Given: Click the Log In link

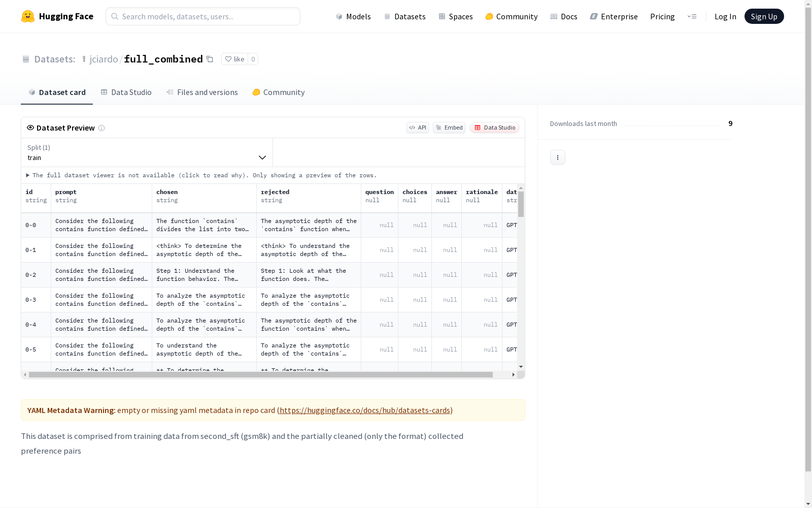Looking at the screenshot, I should pos(725,16).
